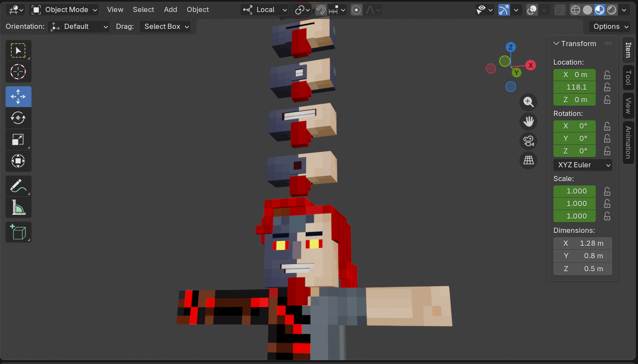Screen dimensions: 638x364
Task: Open the proportional editing falloff popover
Action: pos(373,10)
